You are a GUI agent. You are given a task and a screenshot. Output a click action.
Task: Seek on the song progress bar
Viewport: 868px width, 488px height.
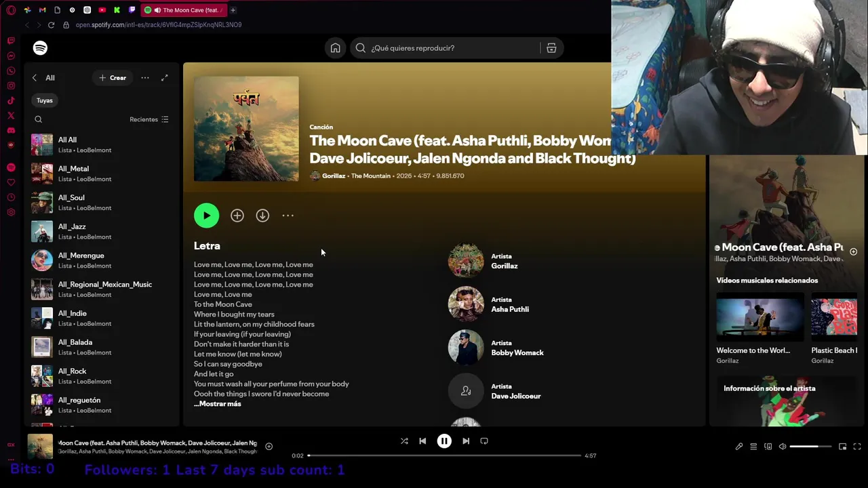pos(444,455)
